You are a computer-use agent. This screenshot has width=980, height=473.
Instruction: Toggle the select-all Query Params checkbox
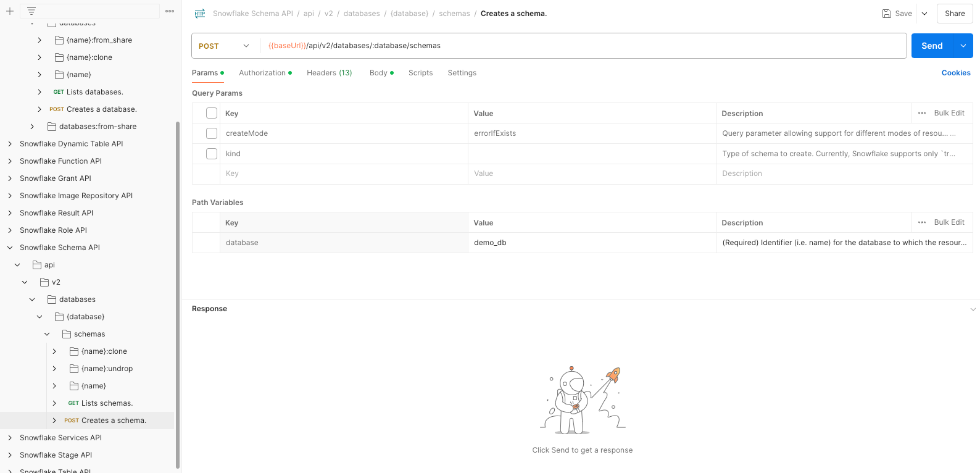212,113
